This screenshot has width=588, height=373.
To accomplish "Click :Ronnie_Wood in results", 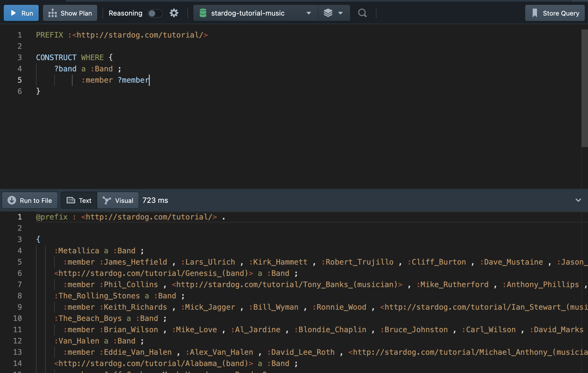I will click(x=339, y=307).
